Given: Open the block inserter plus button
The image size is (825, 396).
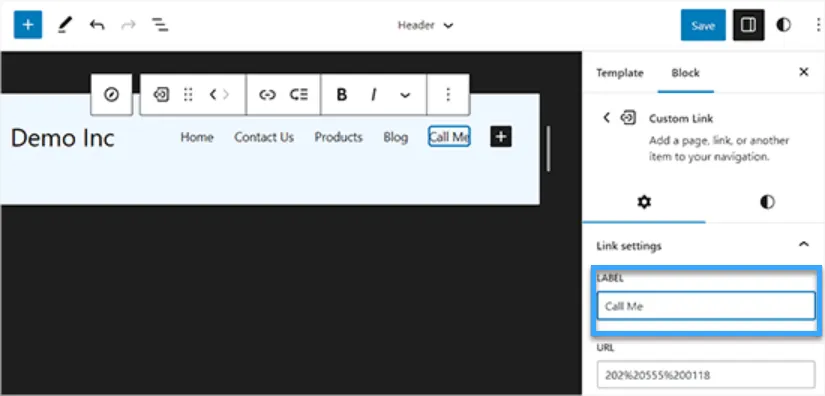Looking at the screenshot, I should [28, 25].
